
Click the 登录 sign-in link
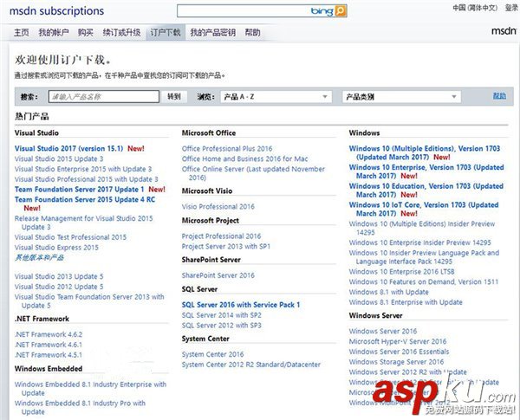[x=511, y=8]
